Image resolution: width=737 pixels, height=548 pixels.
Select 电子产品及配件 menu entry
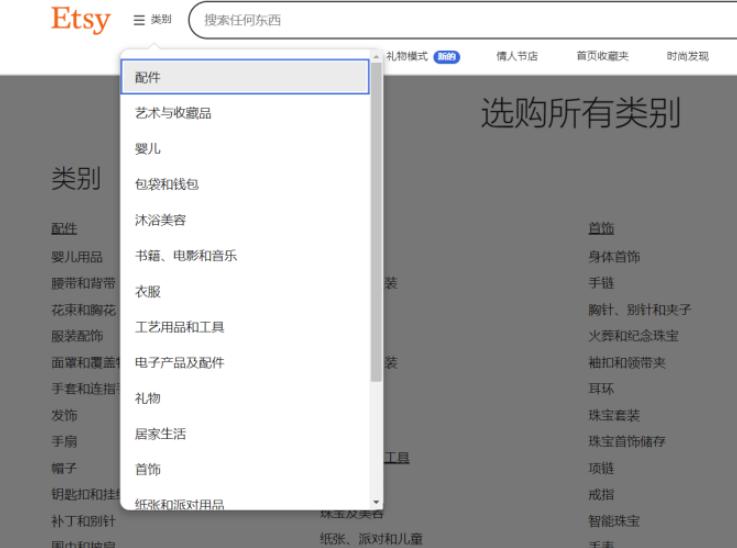click(x=245, y=363)
